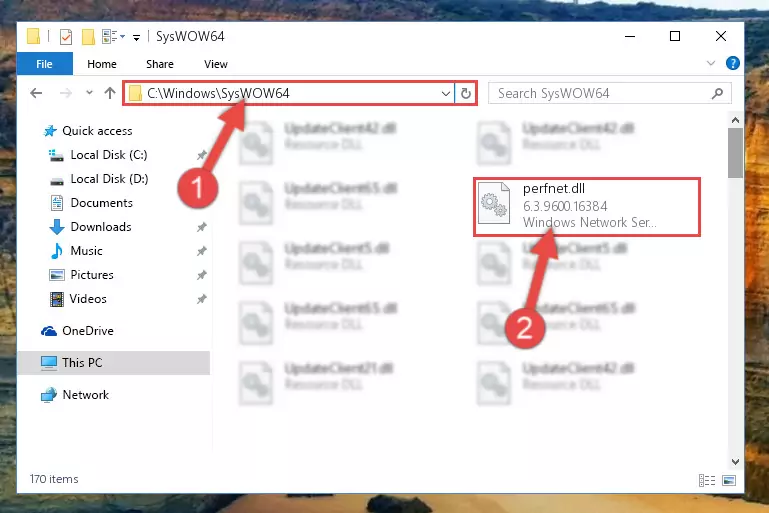Click the Network icon in the sidebar
769x513 pixels.
click(49, 395)
